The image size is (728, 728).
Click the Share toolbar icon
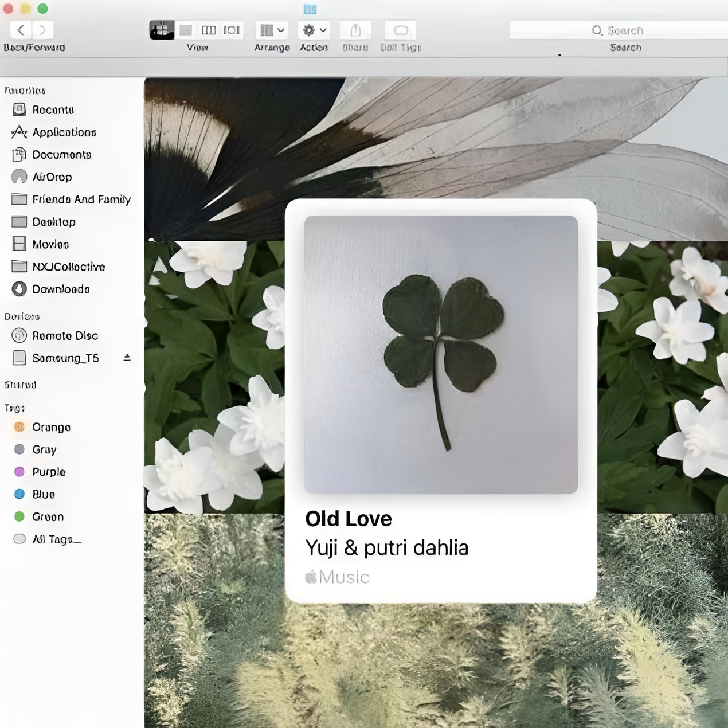355,30
